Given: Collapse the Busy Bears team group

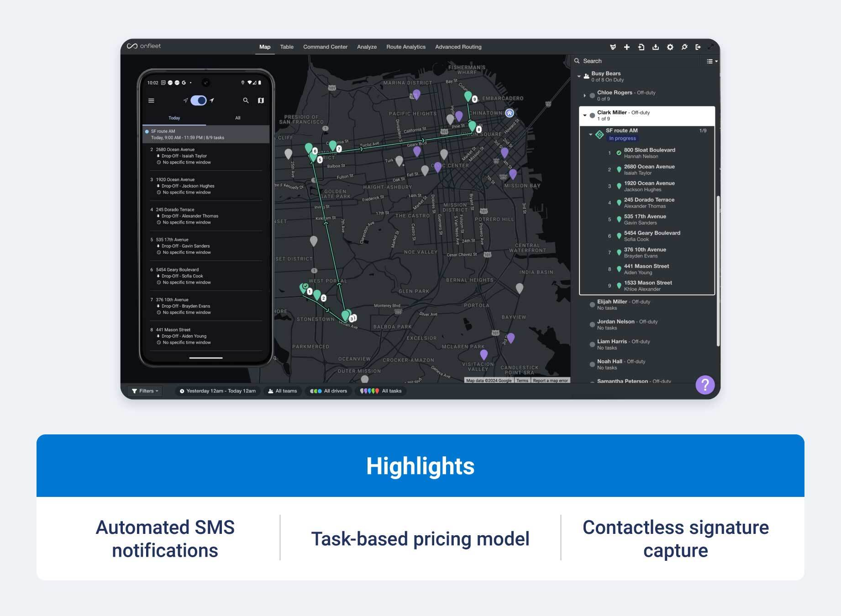Looking at the screenshot, I should click(x=579, y=76).
